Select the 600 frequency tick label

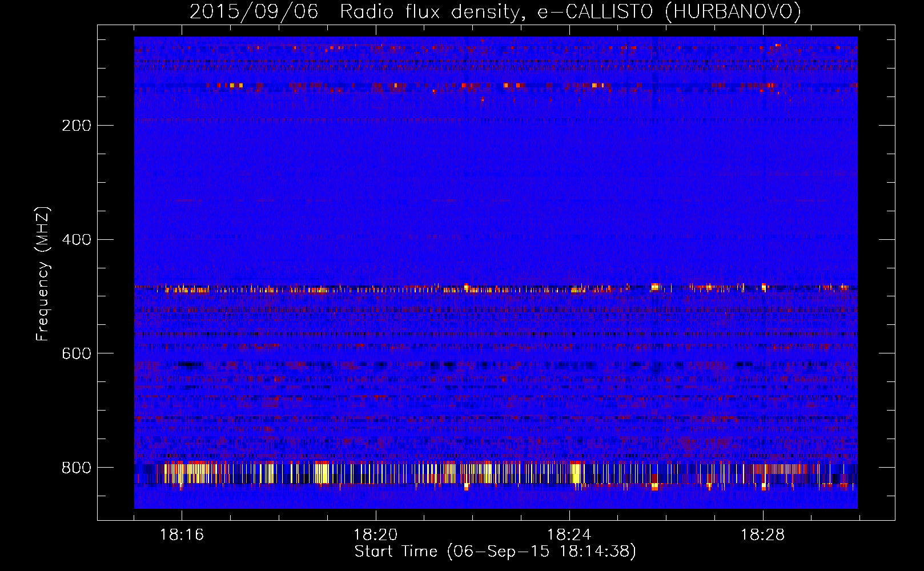[x=77, y=353]
